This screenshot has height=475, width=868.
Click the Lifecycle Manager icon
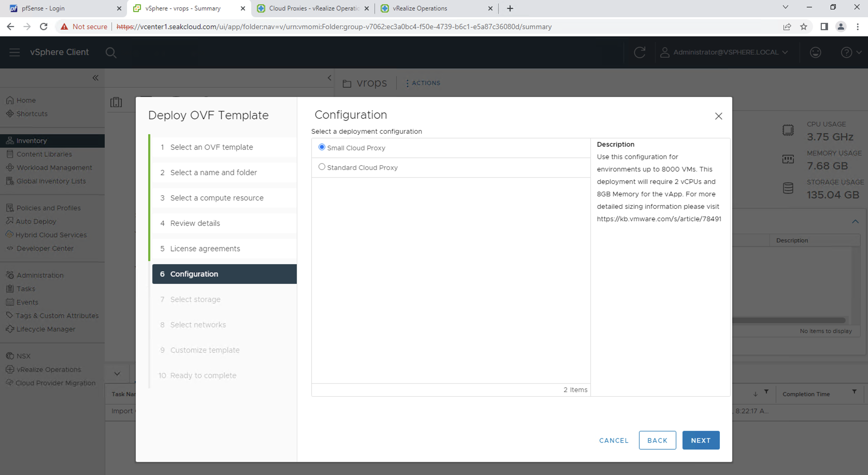coord(11,329)
